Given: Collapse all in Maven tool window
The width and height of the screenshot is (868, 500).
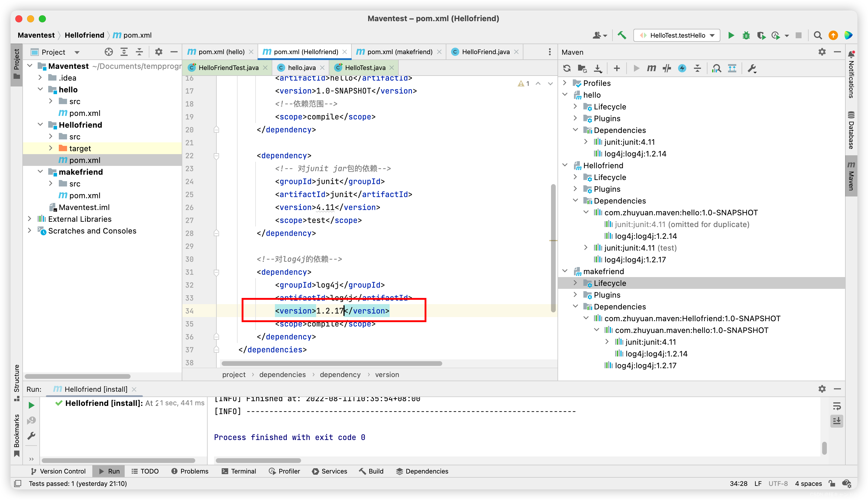Looking at the screenshot, I should [x=697, y=68].
